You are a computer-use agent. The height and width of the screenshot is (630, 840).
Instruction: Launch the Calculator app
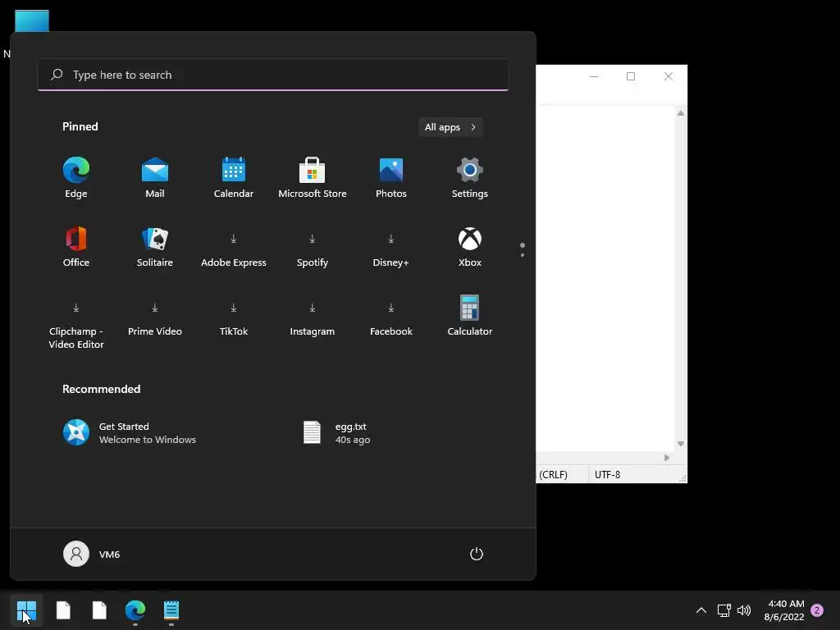tap(470, 316)
